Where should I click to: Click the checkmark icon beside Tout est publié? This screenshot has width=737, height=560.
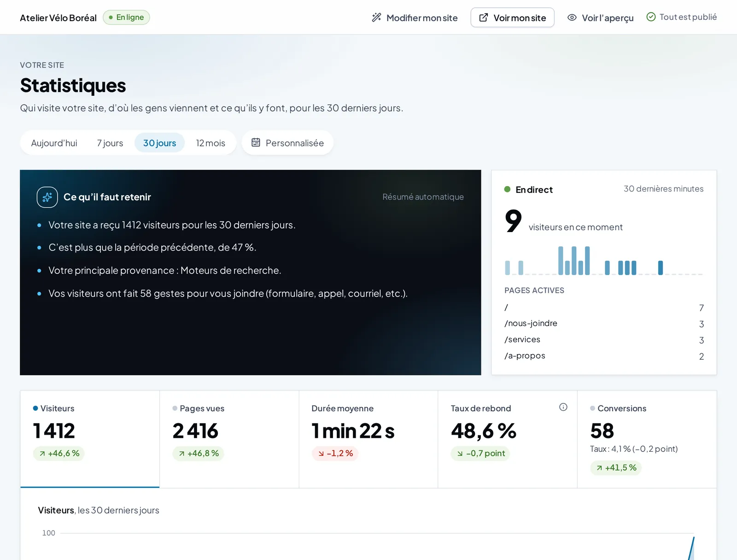click(651, 17)
